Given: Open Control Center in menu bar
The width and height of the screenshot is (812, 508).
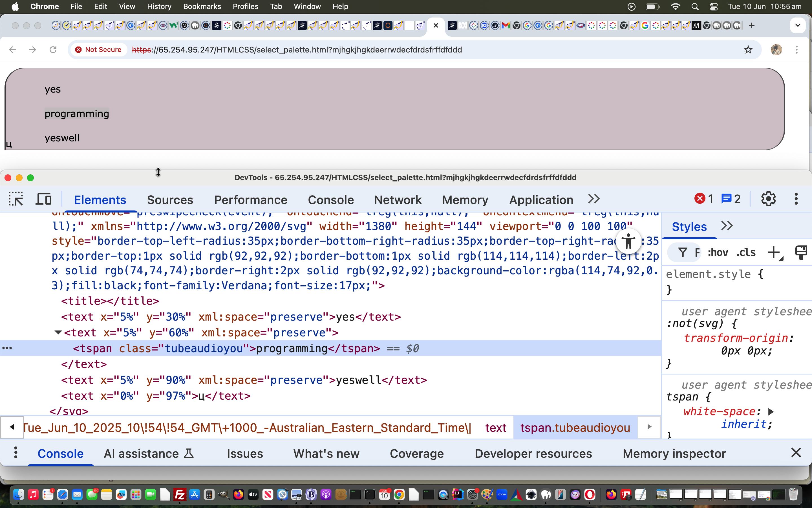Looking at the screenshot, I should click(x=714, y=6).
